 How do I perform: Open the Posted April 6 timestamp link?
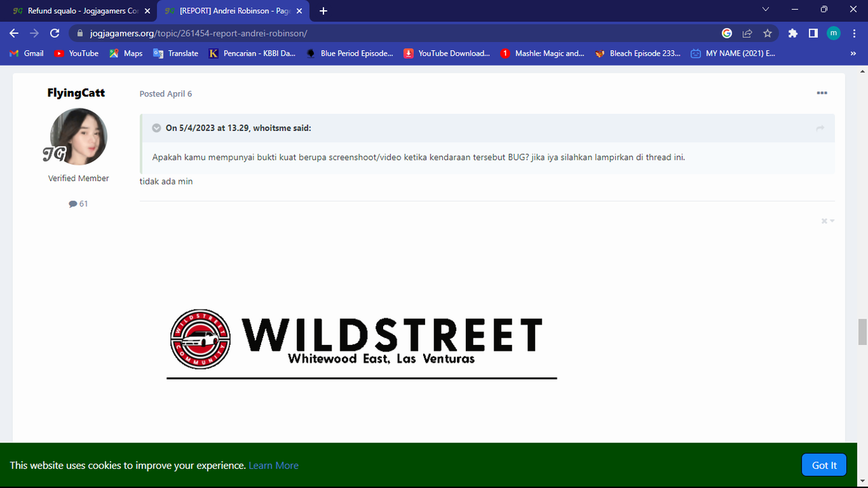pyautogui.click(x=165, y=94)
